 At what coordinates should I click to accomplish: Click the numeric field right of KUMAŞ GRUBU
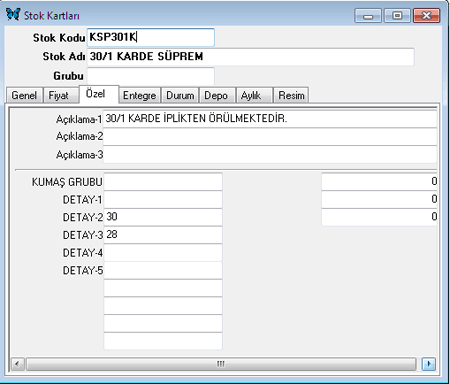[379, 181]
